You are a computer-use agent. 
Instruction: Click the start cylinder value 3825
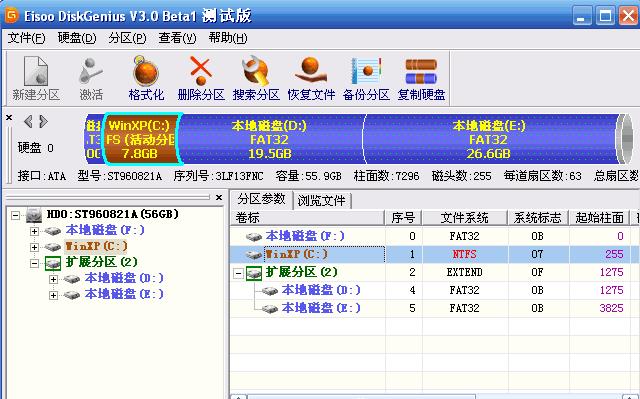coord(611,308)
